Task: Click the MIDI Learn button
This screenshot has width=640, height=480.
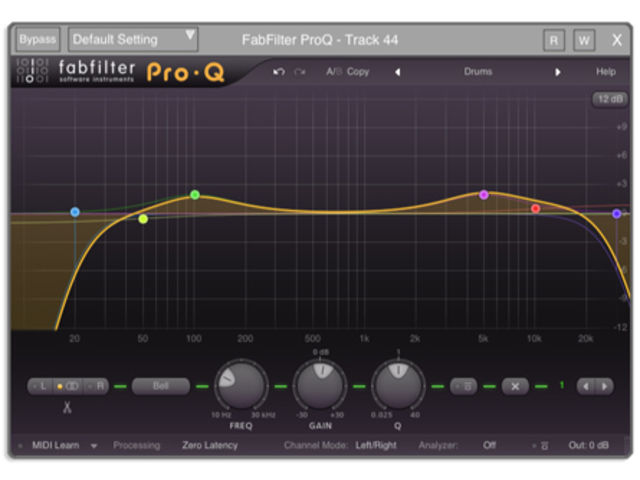Action: click(56, 445)
